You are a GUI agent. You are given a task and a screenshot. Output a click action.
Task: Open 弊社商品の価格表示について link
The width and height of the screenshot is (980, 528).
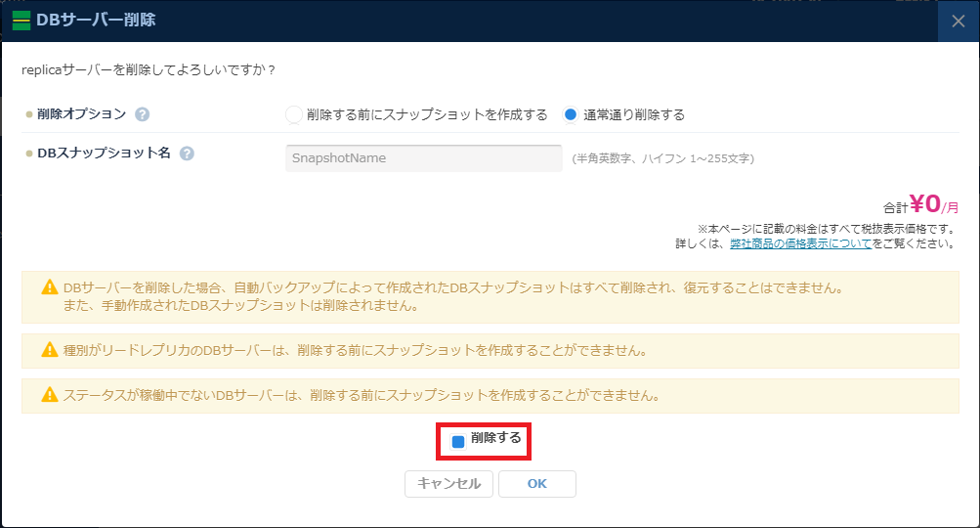point(800,243)
